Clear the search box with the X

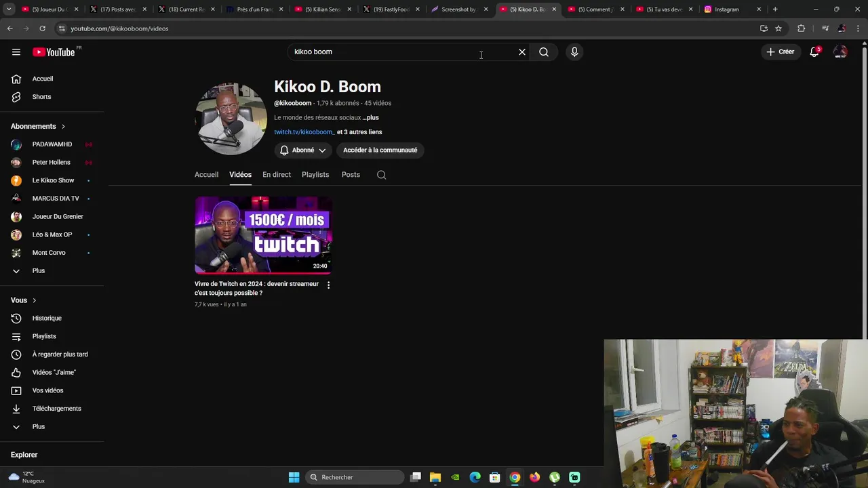[x=522, y=52]
